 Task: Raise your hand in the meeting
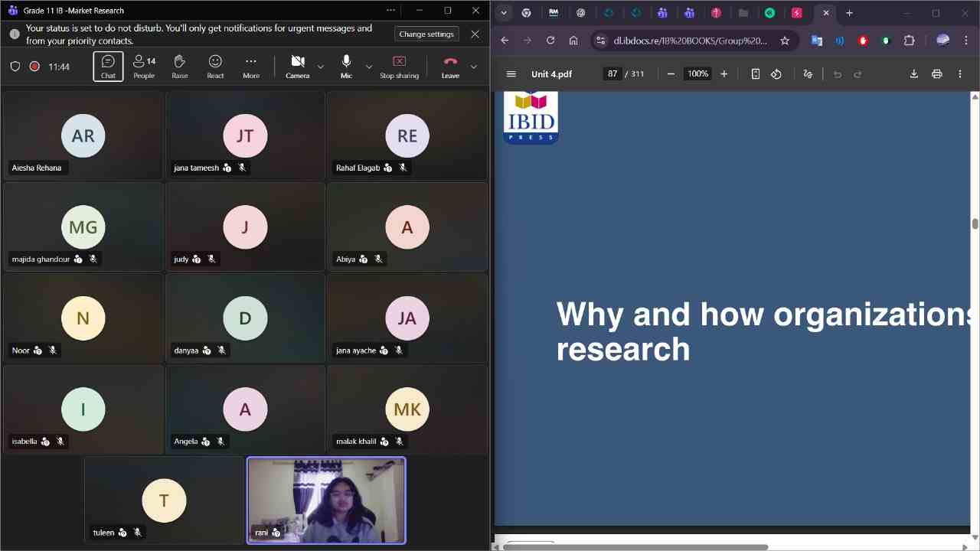[x=180, y=67]
